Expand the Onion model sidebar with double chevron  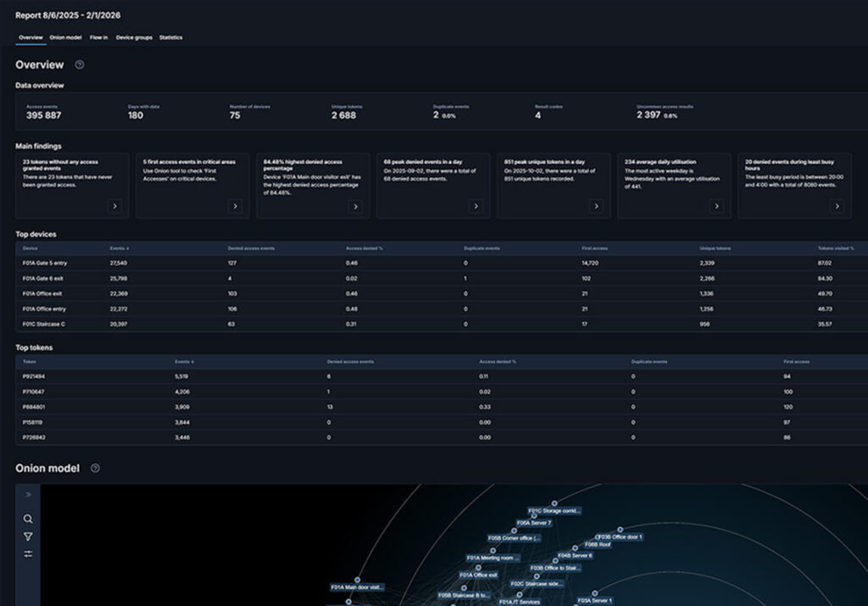point(28,494)
